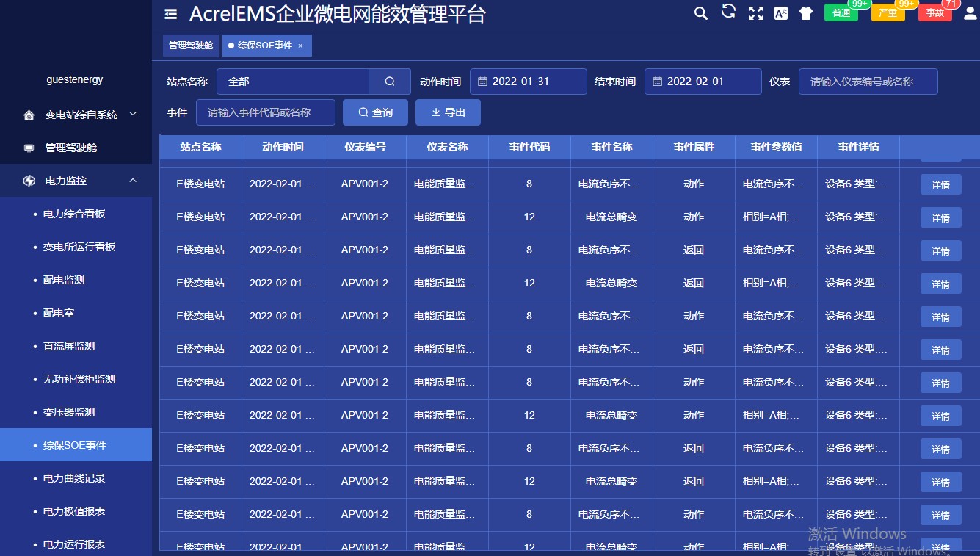The width and height of the screenshot is (980, 556).
Task: Open the header search magnifier icon
Action: tap(701, 13)
